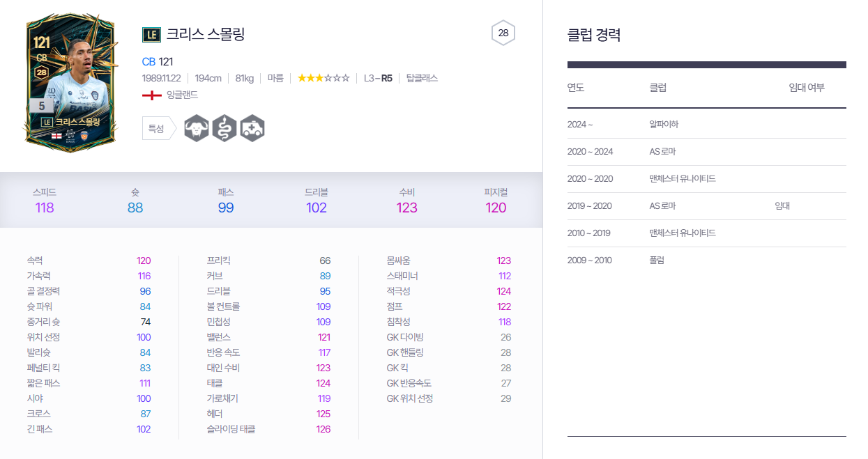Click the 대인 수비 123 stat row
868x459 pixels.
268,368
